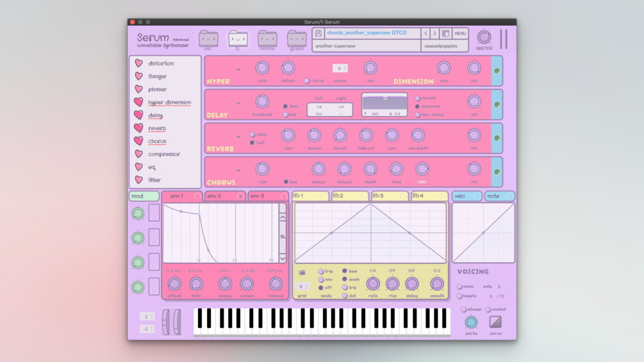Toggle Reverb effect power button
This screenshot has height=362, width=644.
click(497, 138)
